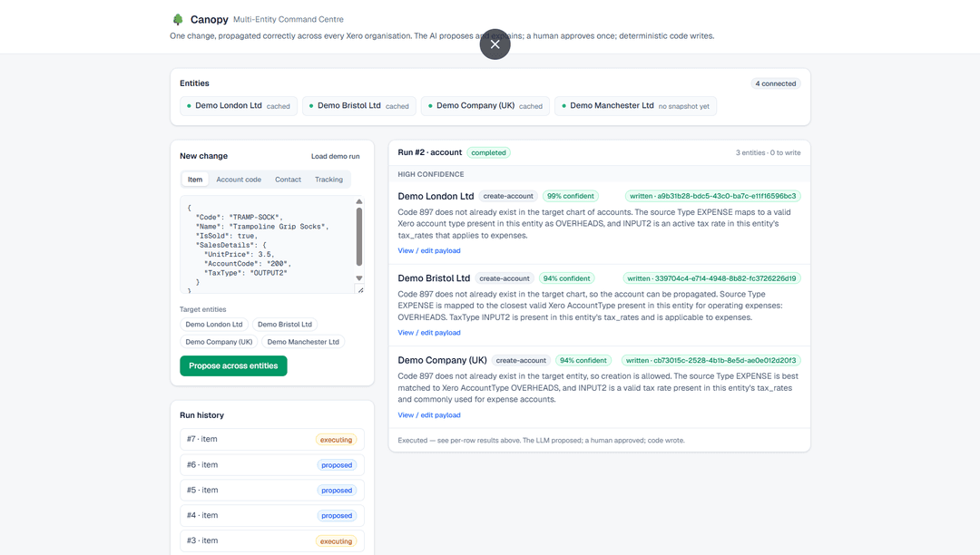Image resolution: width=980 pixels, height=555 pixels.
Task: Click Demo London Ltd written ID badge
Action: [x=713, y=196]
